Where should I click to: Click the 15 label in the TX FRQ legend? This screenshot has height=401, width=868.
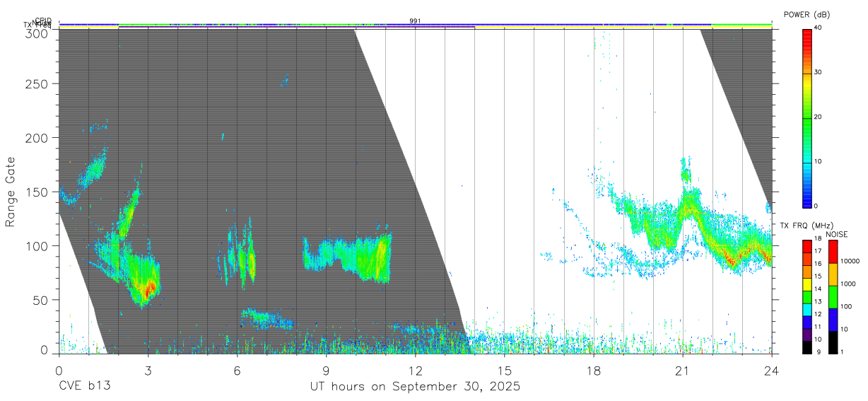click(x=818, y=277)
